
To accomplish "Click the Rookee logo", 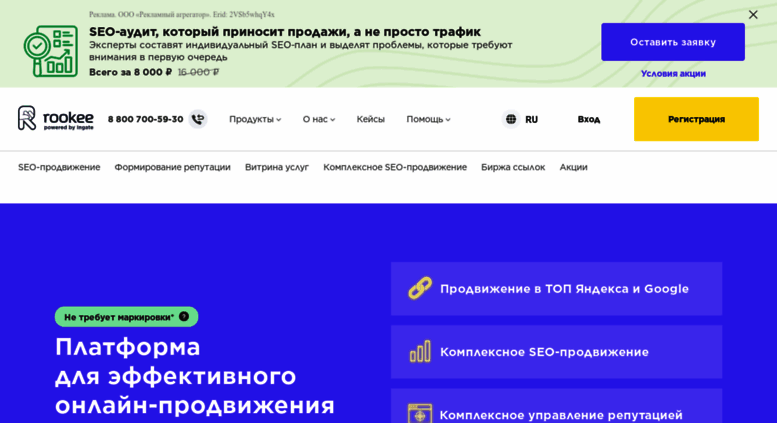I will 56,118.
